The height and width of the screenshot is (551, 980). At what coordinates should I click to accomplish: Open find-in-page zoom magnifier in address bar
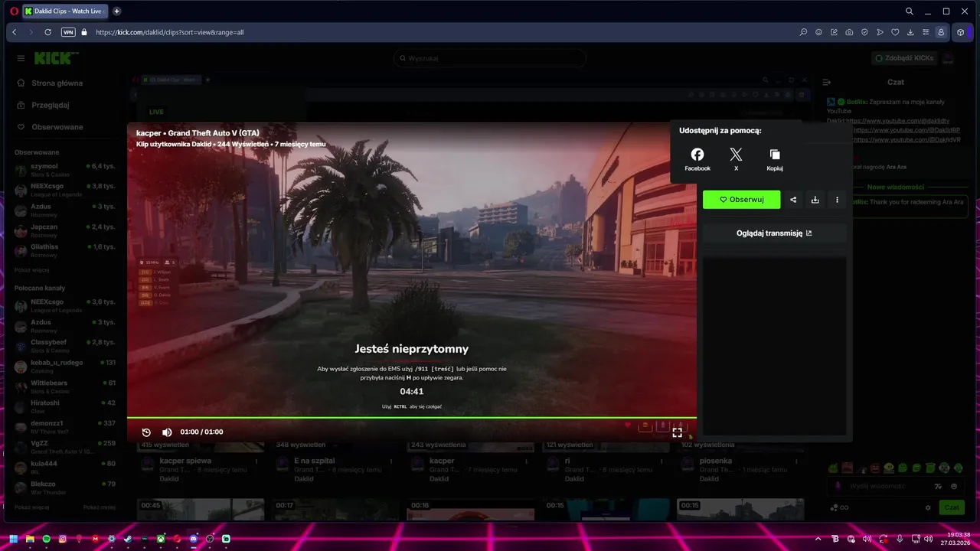803,32
